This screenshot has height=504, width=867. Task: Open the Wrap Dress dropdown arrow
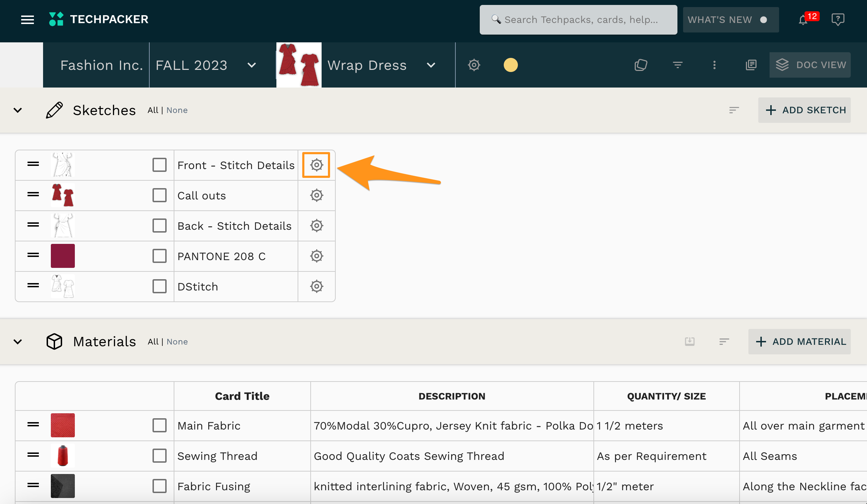coord(431,65)
